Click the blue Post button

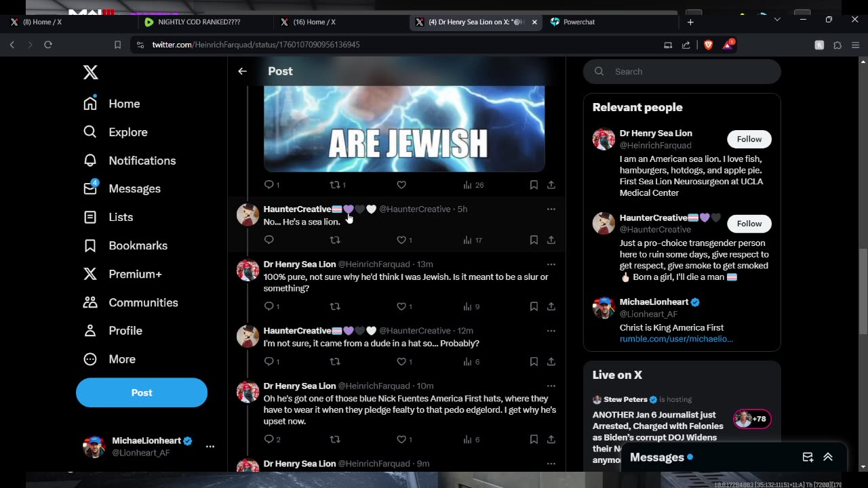coord(142,392)
